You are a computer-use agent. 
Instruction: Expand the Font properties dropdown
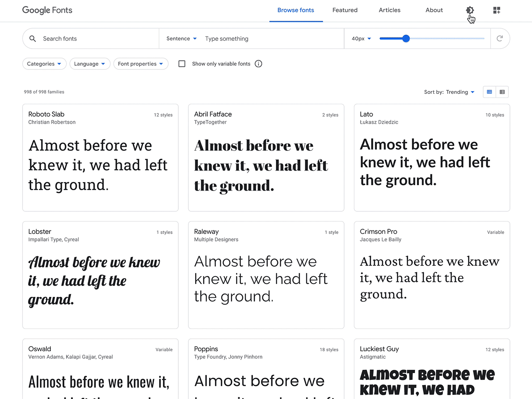pos(140,64)
